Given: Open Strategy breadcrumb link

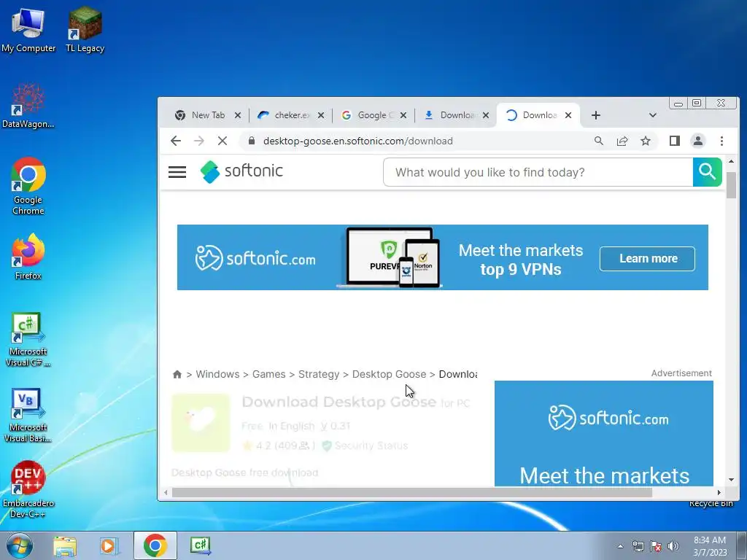Looking at the screenshot, I should pos(319,374).
